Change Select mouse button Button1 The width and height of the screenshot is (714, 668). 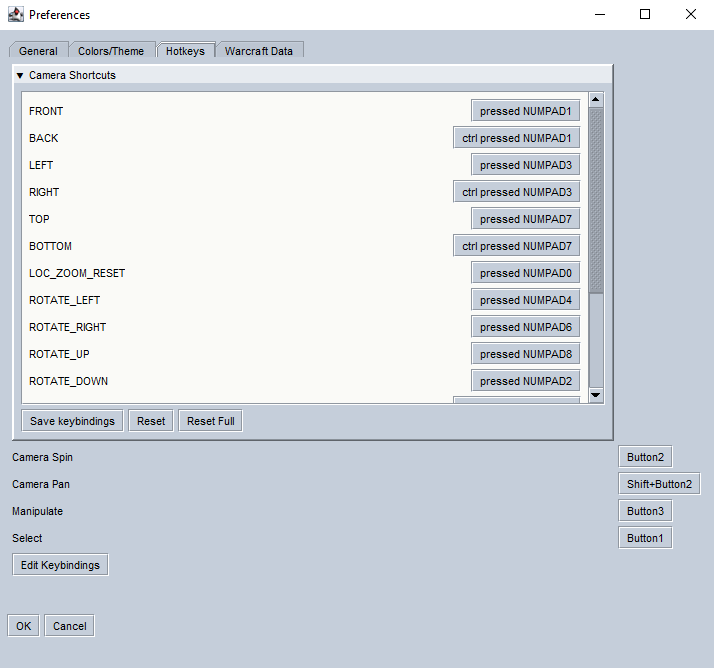tap(645, 538)
